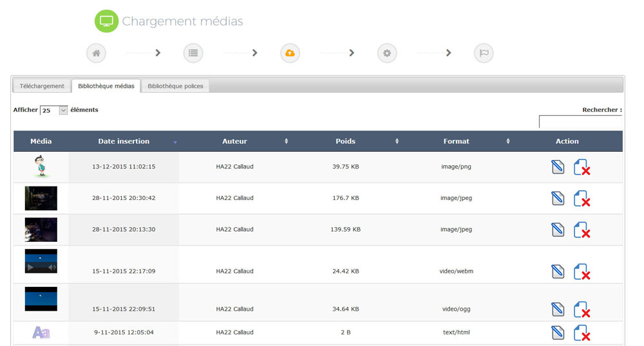Click the date 28-11-2015 20:30:42

click(124, 197)
